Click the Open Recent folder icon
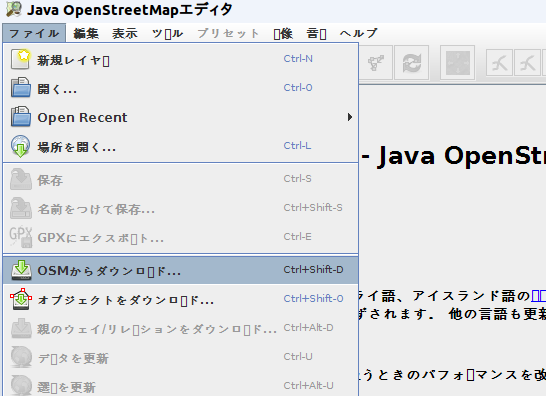 point(21,116)
